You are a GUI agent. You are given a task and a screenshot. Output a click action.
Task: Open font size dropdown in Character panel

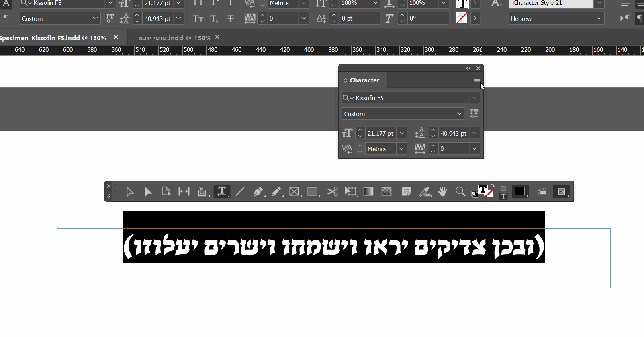coord(402,133)
